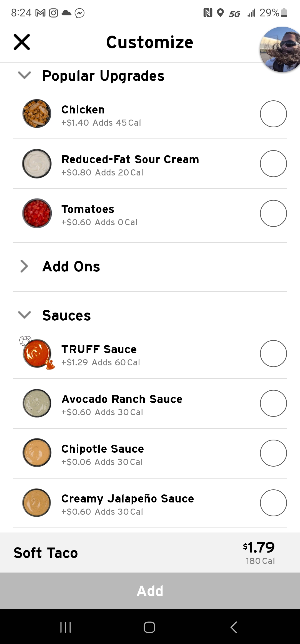Choose the Avocado Ranch Sauce circle
The image size is (300, 644).
(273, 403)
